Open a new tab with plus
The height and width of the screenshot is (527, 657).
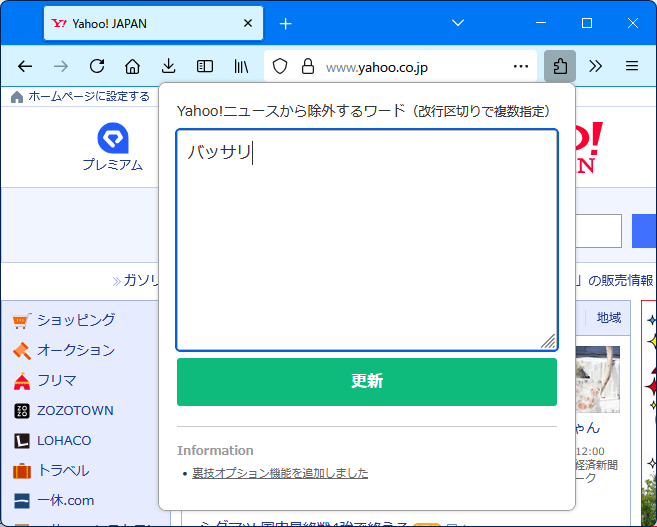click(x=285, y=24)
